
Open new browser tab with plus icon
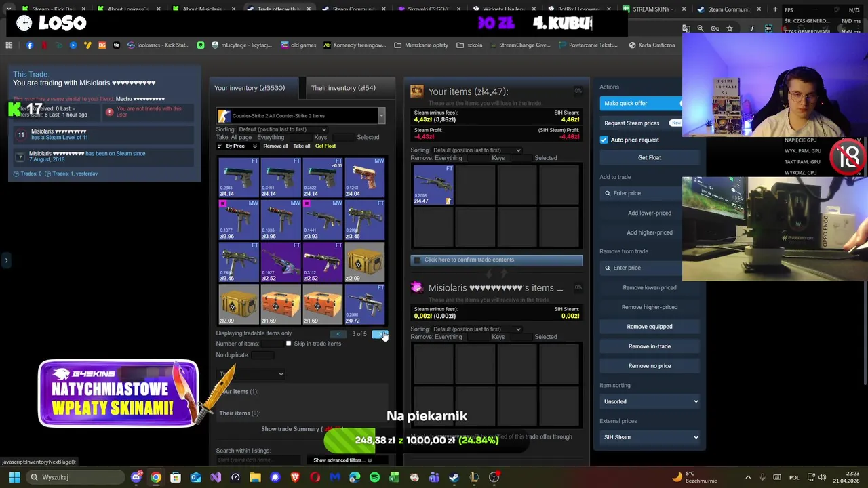(x=775, y=9)
